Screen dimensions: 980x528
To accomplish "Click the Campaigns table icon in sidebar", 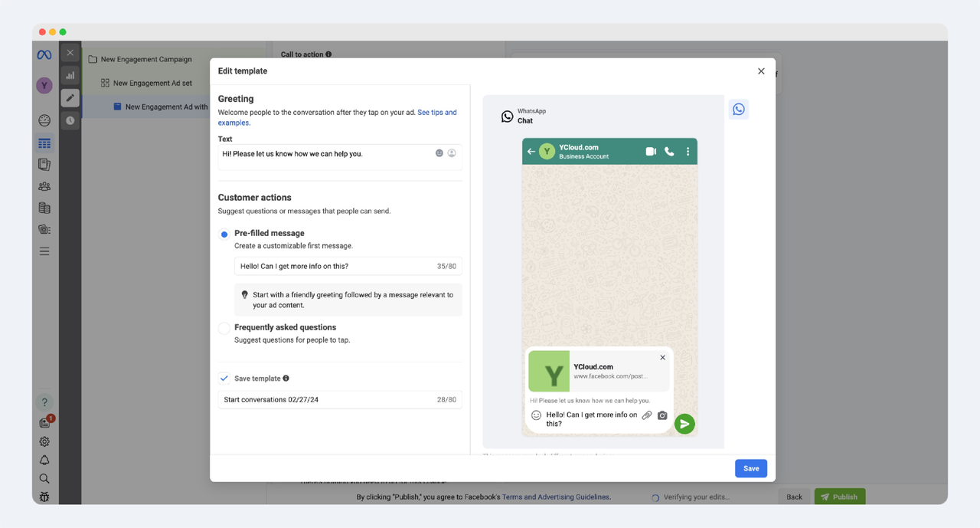I will point(44,143).
